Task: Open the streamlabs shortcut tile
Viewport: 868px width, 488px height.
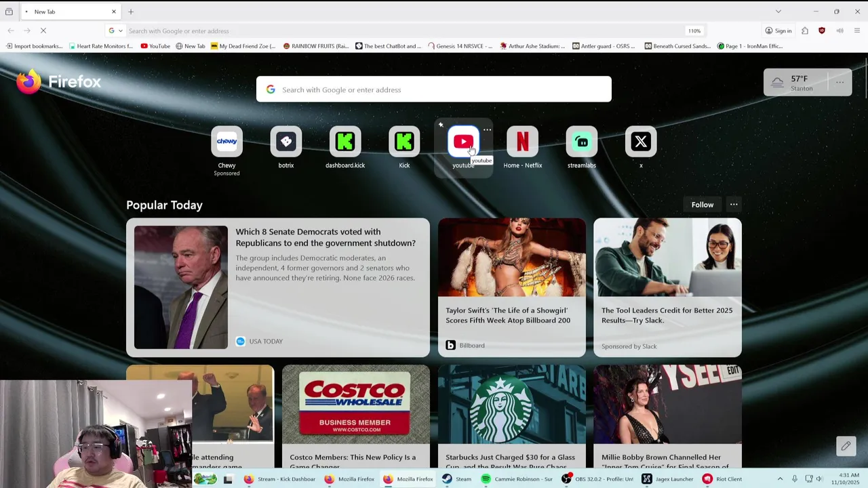Action: click(581, 142)
